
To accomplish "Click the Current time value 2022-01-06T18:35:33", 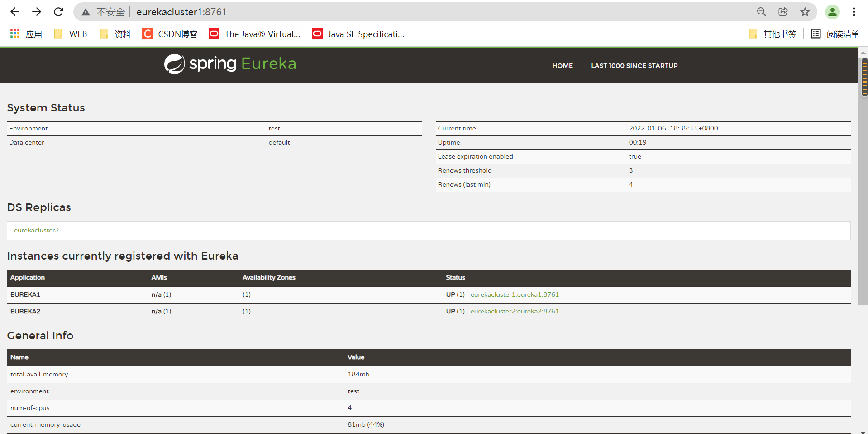I will (673, 128).
